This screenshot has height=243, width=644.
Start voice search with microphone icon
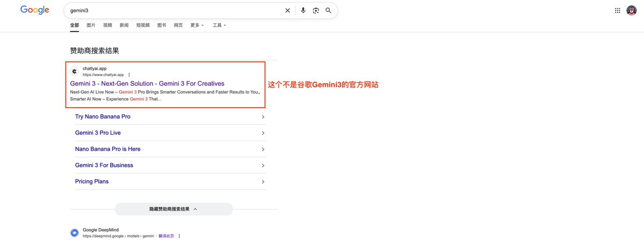[303, 11]
